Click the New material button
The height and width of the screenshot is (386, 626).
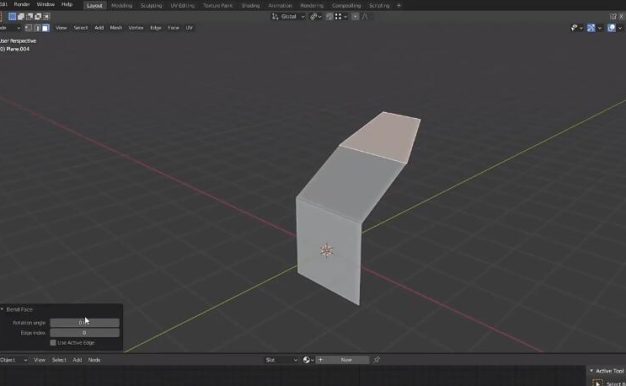point(343,360)
